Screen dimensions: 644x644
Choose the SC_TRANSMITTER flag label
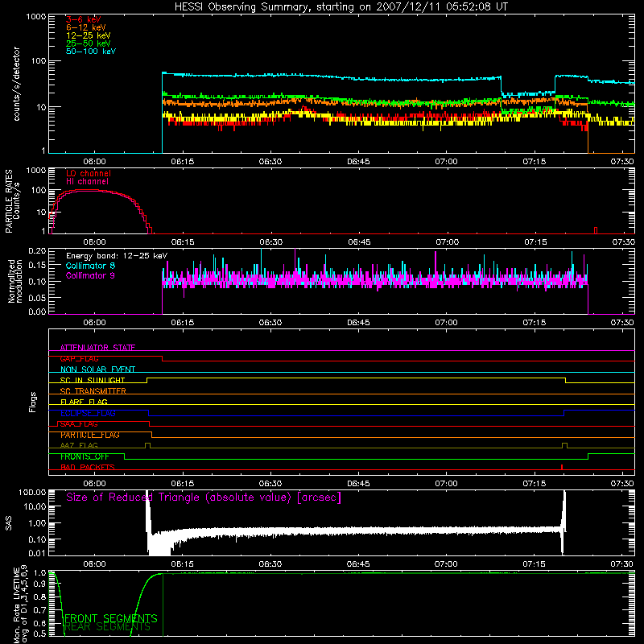93,391
